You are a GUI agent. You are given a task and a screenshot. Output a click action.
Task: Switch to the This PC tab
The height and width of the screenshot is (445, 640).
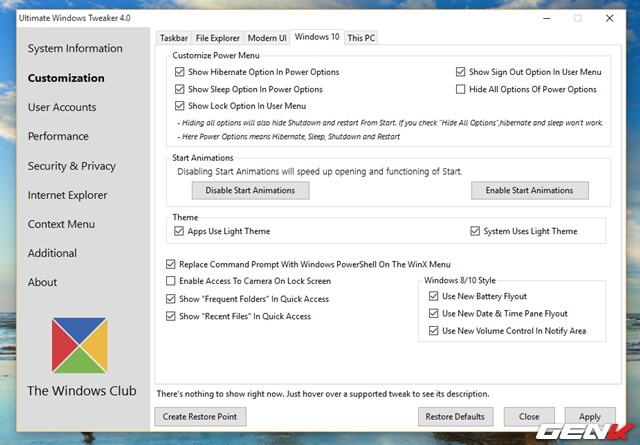pos(361,38)
